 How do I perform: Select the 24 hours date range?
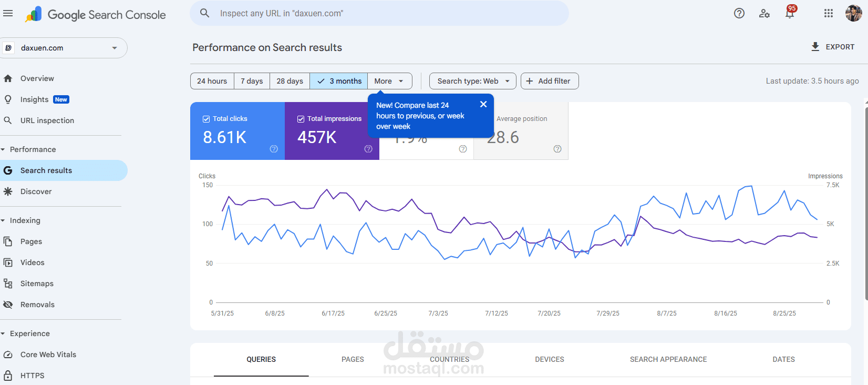pos(212,81)
